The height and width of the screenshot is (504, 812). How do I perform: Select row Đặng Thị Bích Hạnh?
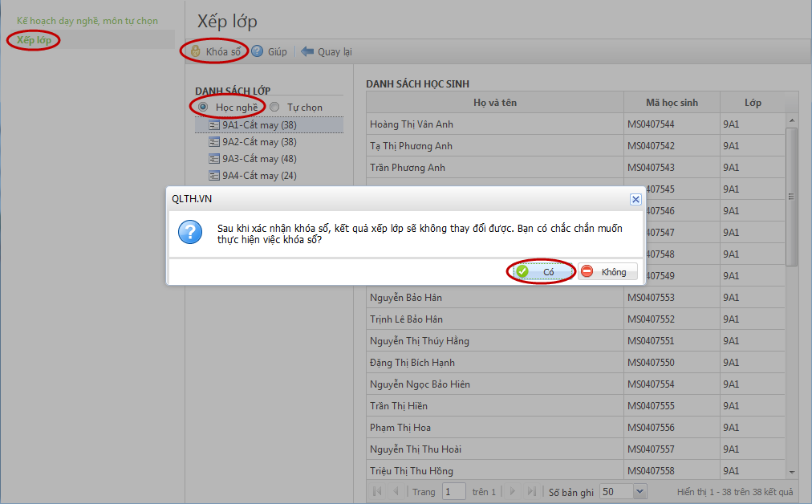[x=576, y=363]
